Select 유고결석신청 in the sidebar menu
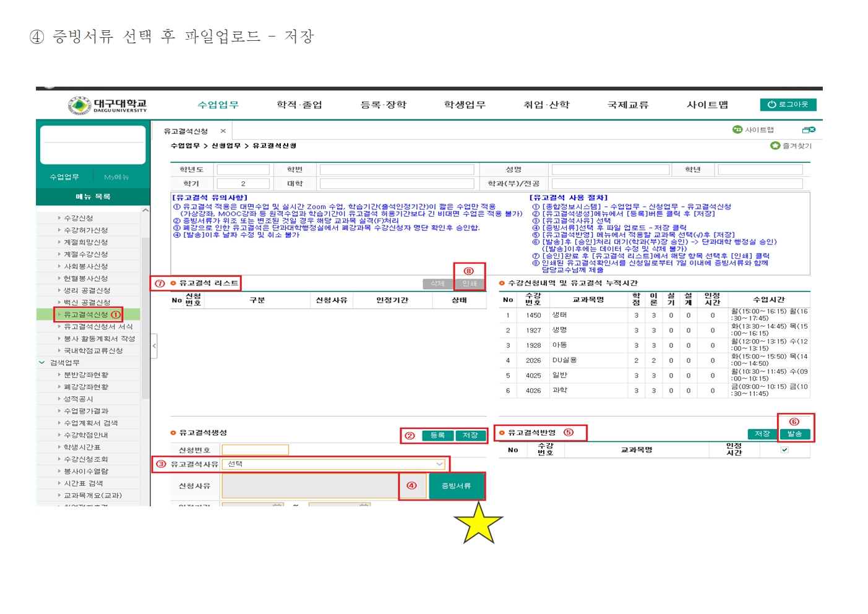Image resolution: width=868 pixels, height=614 pixels. coord(86,314)
